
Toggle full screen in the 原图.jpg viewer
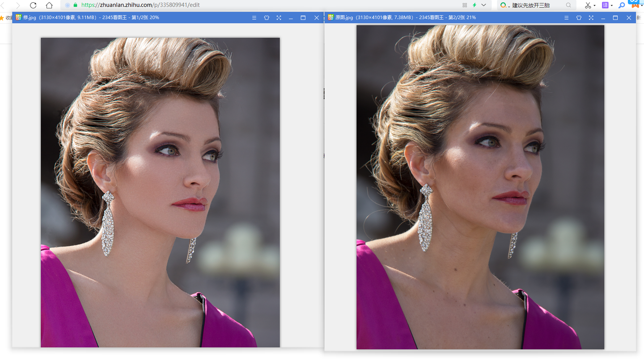(x=591, y=18)
